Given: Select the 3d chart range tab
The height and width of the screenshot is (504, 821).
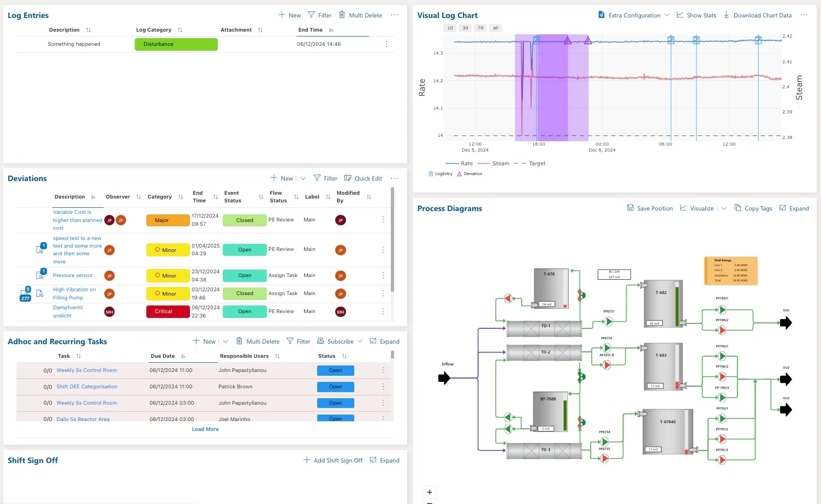Looking at the screenshot, I should pos(465,28).
